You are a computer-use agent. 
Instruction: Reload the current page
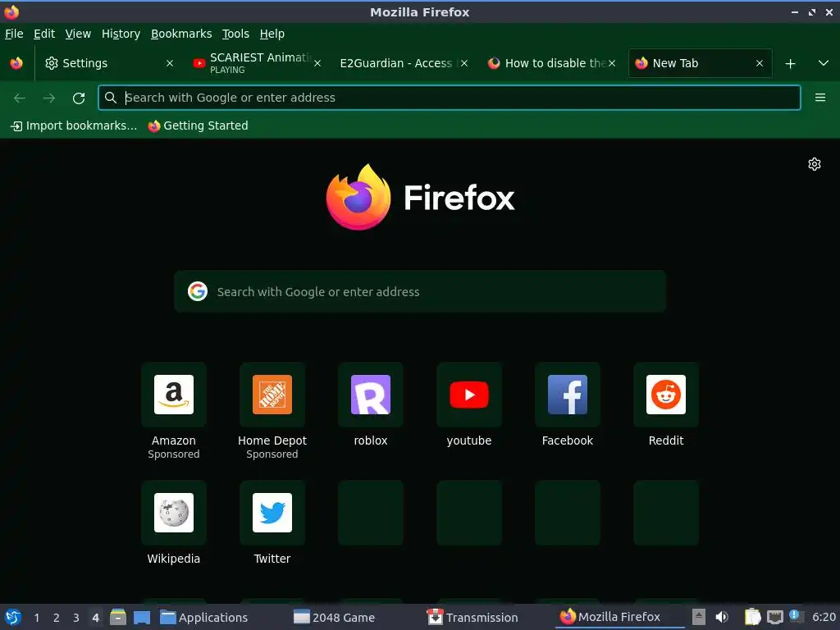[79, 98]
